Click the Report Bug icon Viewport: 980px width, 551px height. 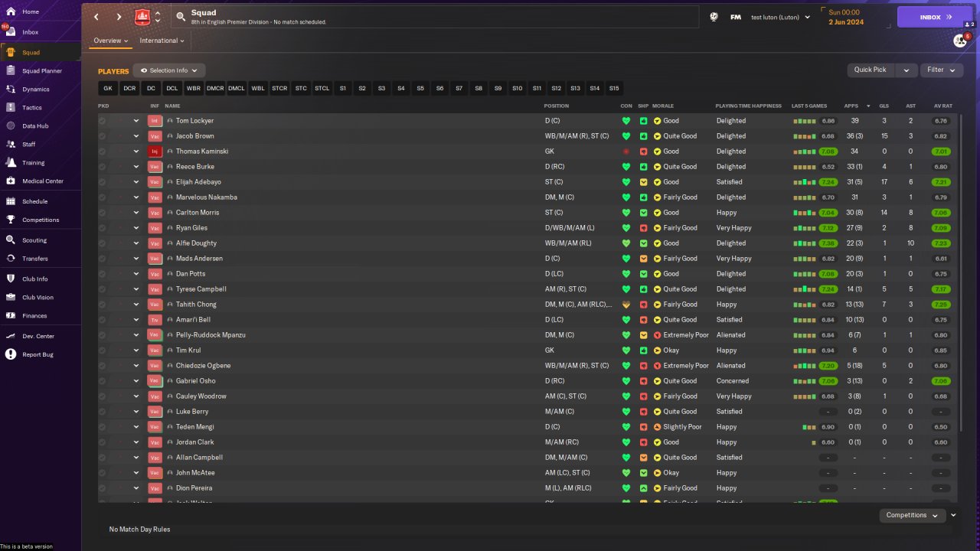pos(11,354)
